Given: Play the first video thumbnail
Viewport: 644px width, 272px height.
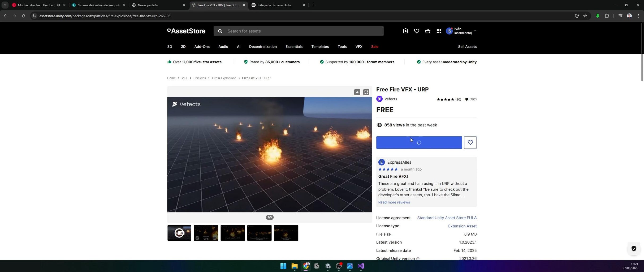Looking at the screenshot, I should (x=179, y=233).
